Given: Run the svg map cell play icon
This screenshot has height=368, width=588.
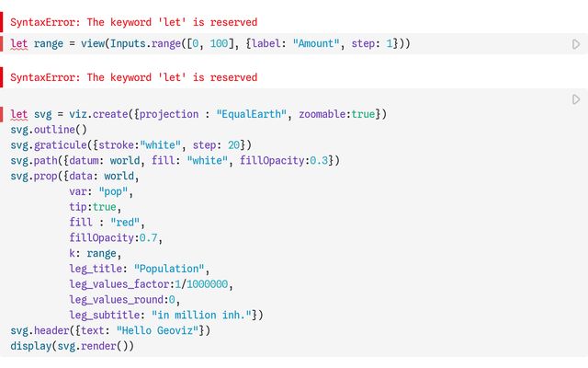Looking at the screenshot, I should click(x=576, y=99).
